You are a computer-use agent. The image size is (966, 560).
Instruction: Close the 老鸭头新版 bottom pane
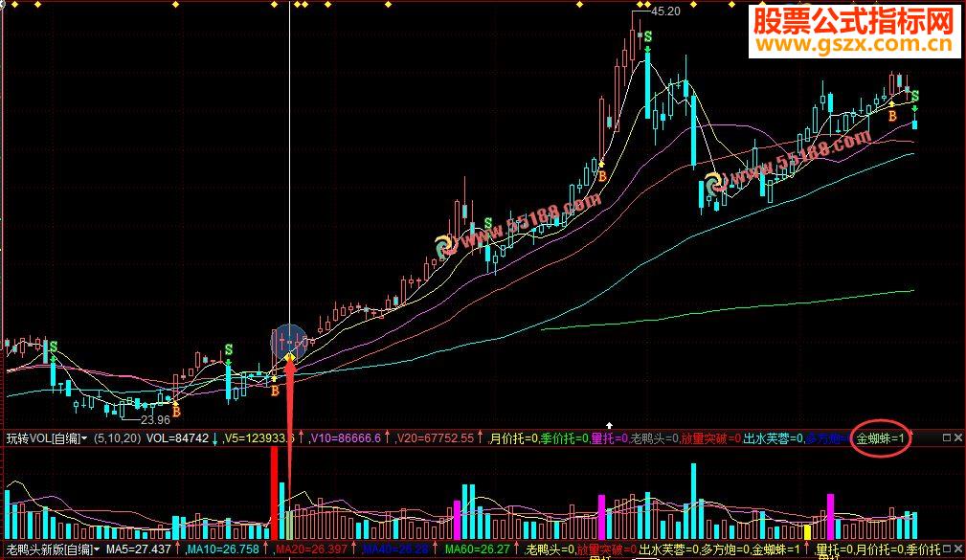[x=958, y=548]
